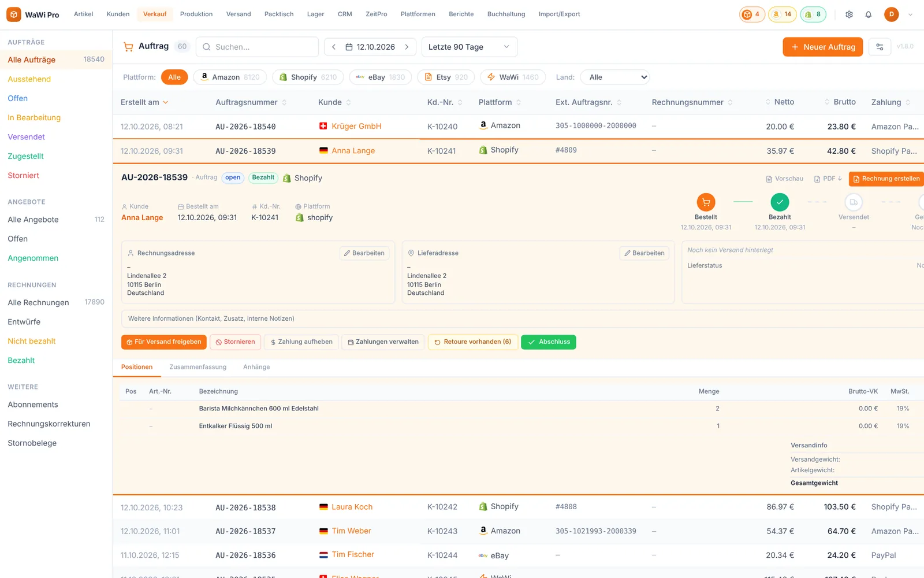The width and height of the screenshot is (924, 578).
Task: Filter platform by Etsy
Action: coord(446,77)
